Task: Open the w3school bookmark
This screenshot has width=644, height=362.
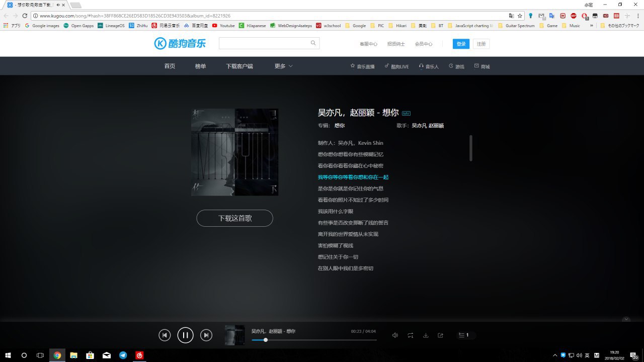Action: click(x=328, y=26)
